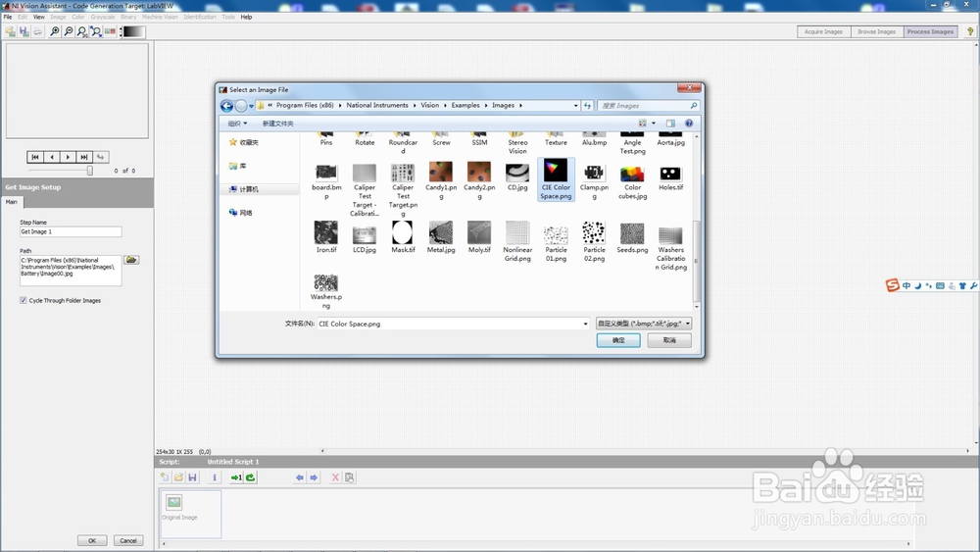Switch to Process Images mode

(x=930, y=31)
